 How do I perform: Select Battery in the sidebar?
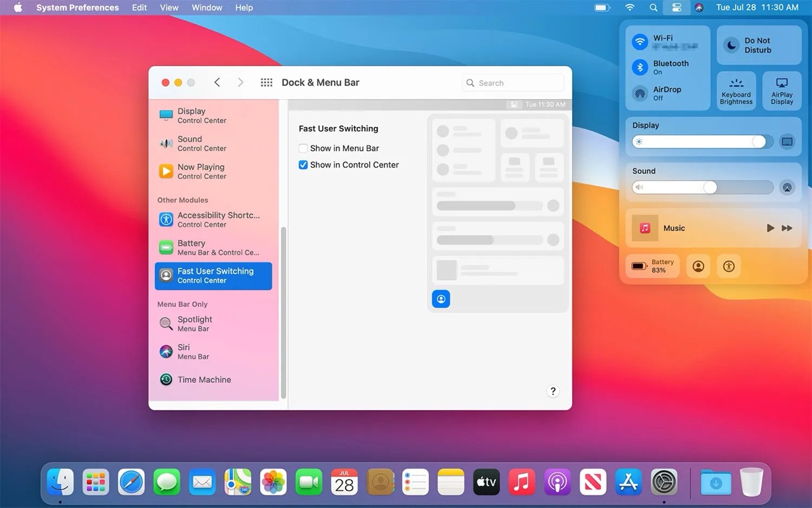click(213, 248)
